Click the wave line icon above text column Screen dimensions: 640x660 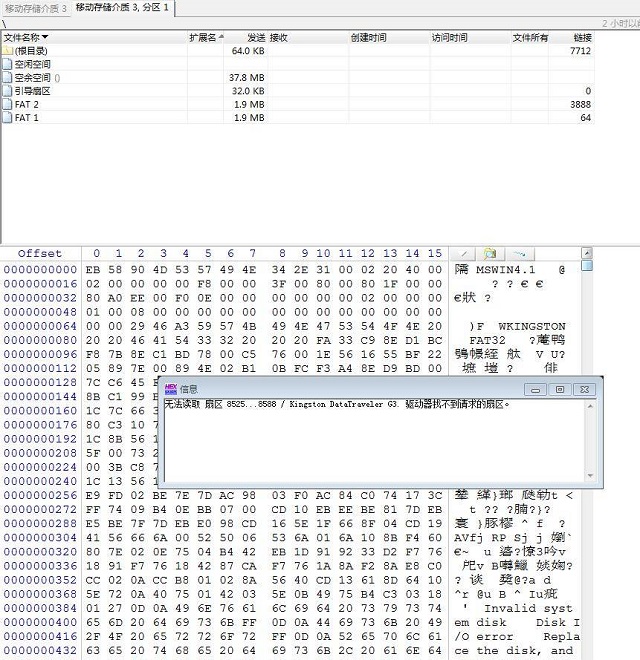520,254
